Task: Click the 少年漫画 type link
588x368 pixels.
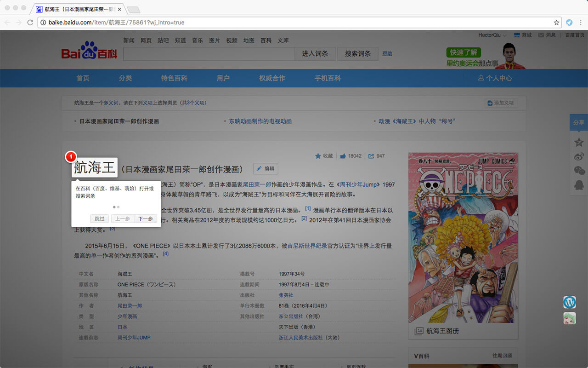Action: pyautogui.click(x=127, y=316)
